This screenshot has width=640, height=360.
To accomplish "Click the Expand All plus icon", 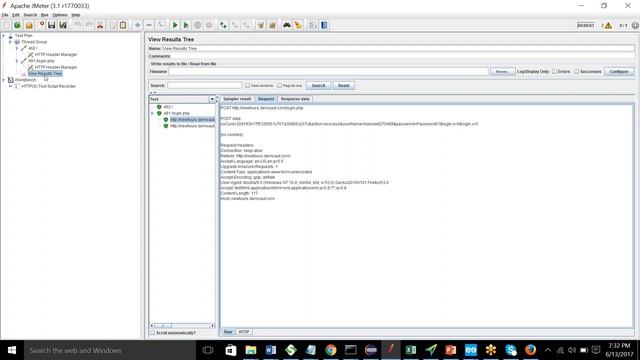I will (138, 25).
